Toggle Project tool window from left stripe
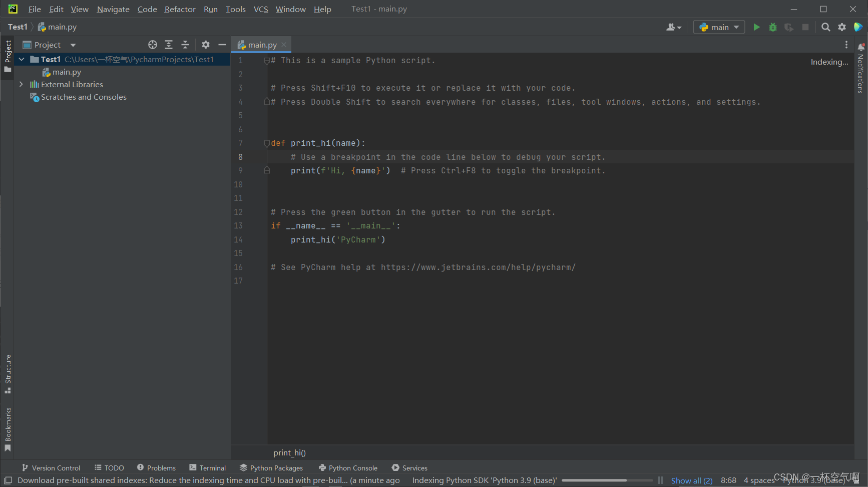Screen dimensions: 868x487 tap(8, 56)
